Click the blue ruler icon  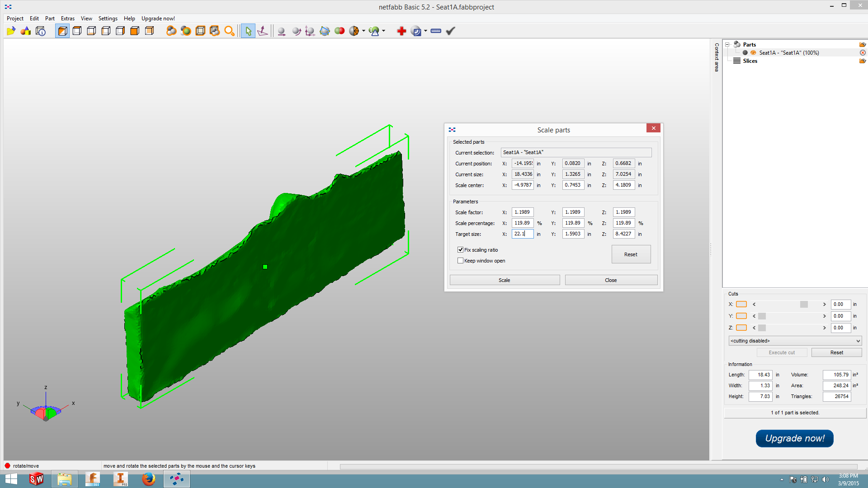(436, 31)
